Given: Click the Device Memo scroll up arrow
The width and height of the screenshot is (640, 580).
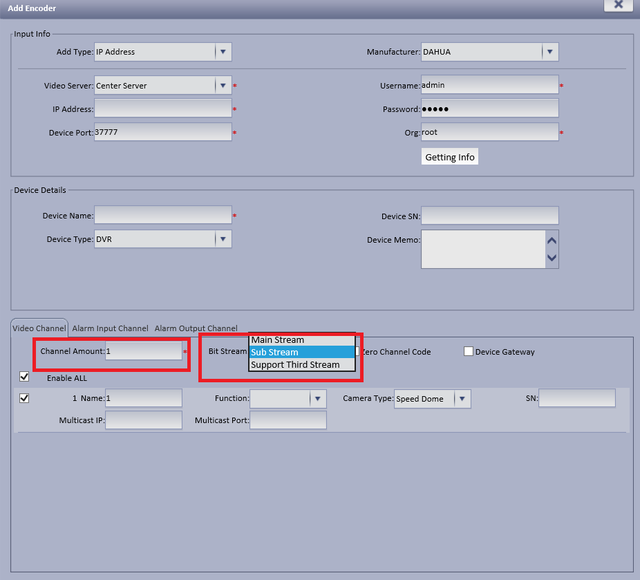Looking at the screenshot, I should point(552,241).
